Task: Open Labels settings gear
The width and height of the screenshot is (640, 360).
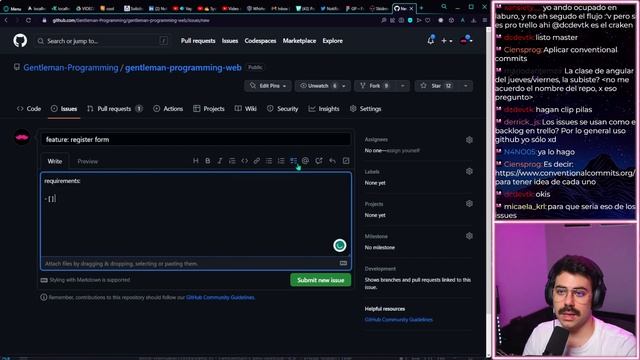Action: (469, 171)
